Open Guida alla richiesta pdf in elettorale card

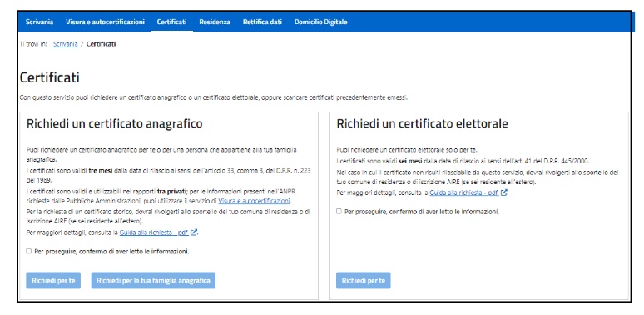[464, 192]
